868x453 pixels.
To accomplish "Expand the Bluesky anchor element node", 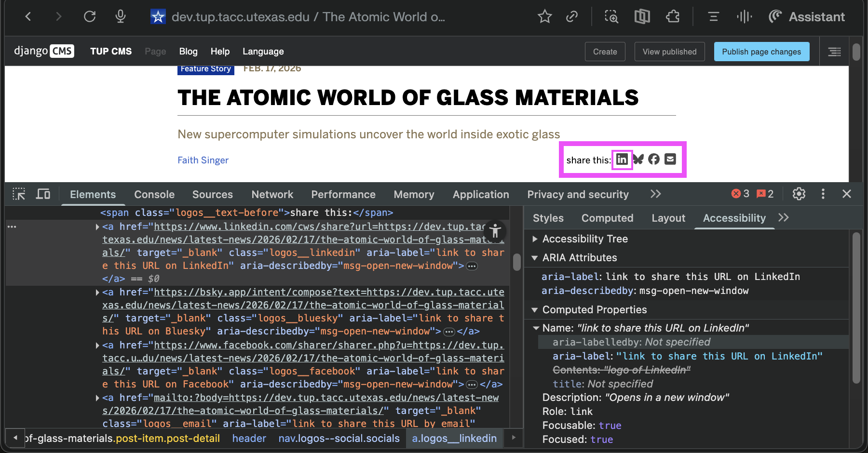I will tap(97, 293).
